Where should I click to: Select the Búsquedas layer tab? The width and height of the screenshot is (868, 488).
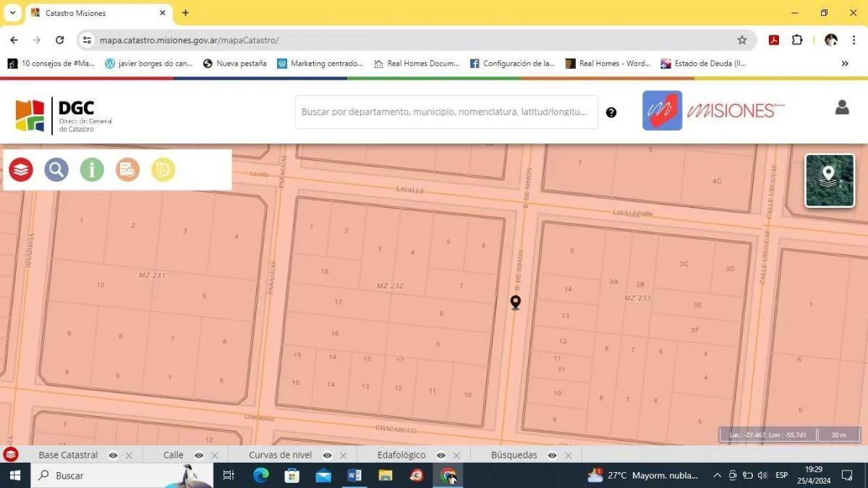pos(514,455)
